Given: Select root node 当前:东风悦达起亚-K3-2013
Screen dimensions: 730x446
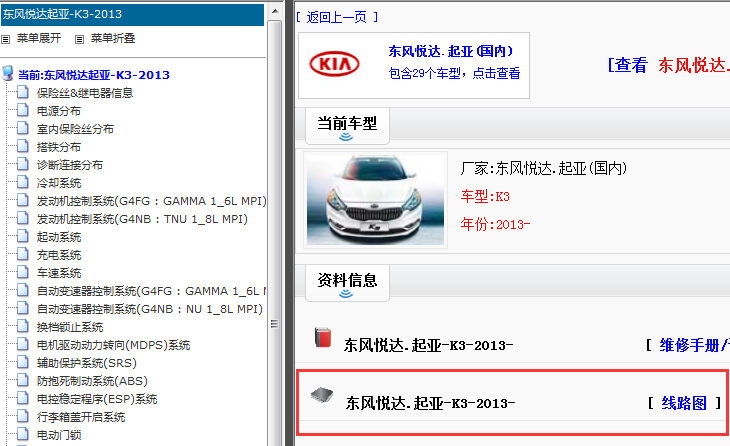Looking at the screenshot, I should click(x=94, y=75).
